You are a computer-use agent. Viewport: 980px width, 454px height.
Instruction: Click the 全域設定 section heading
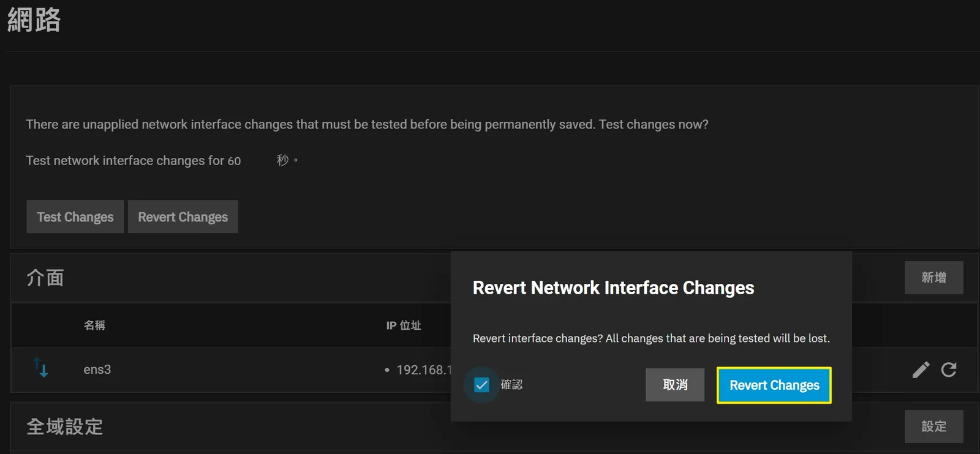65,426
